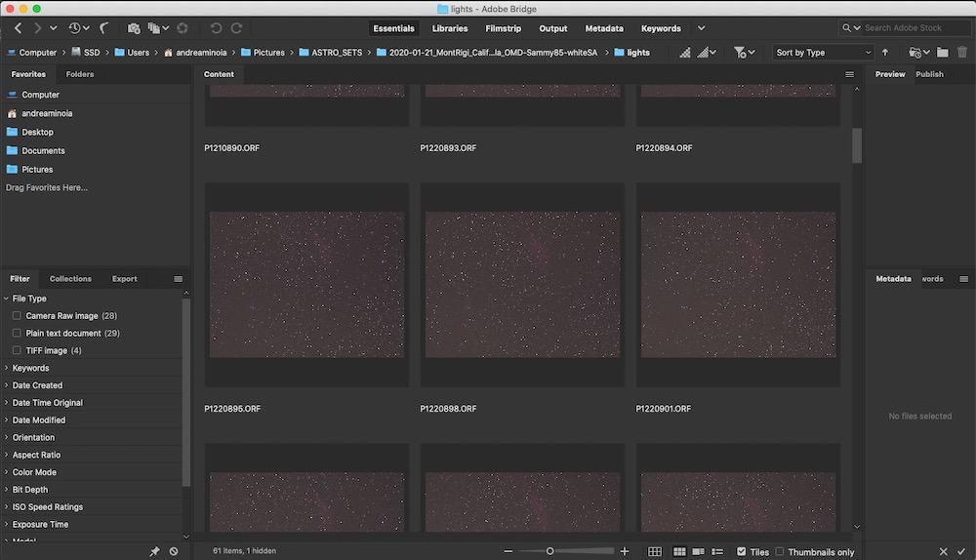The height and width of the screenshot is (560, 976).
Task: Click the thumbnail quality icon
Action: click(x=685, y=53)
